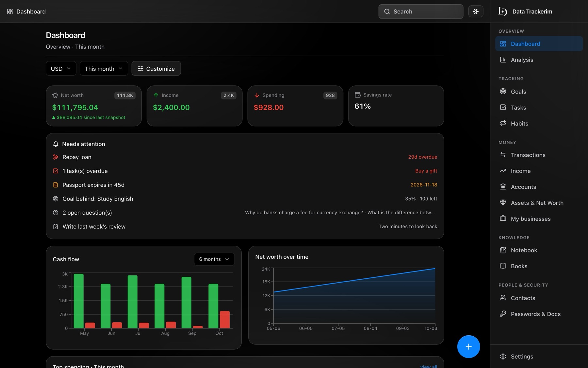Open the Cash flow 6 months dropdown
Screen dimensions: 588x368
[x=214, y=259]
